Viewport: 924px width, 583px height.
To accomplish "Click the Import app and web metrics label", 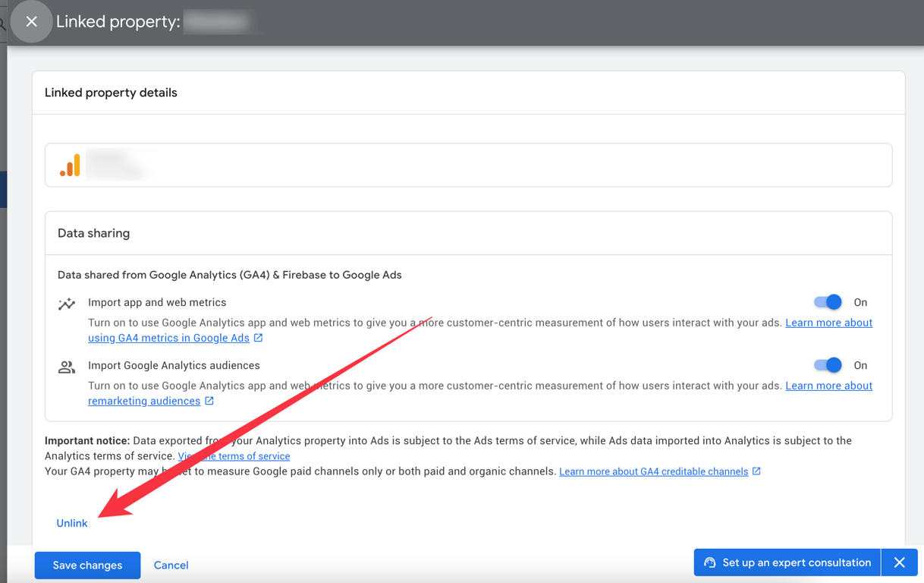I will click(x=157, y=302).
